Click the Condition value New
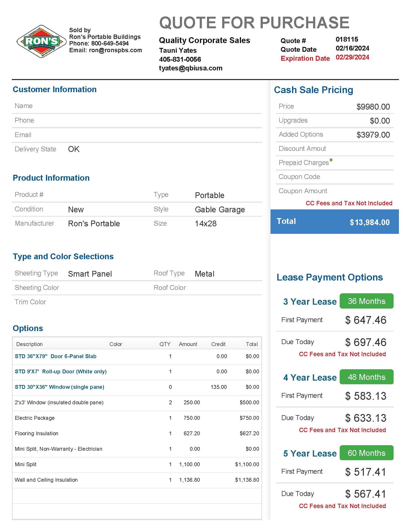 point(76,209)
